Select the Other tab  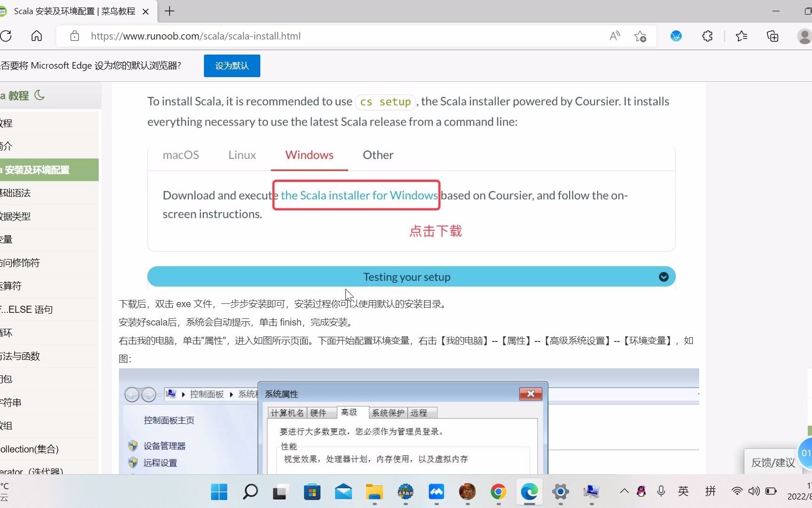378,155
